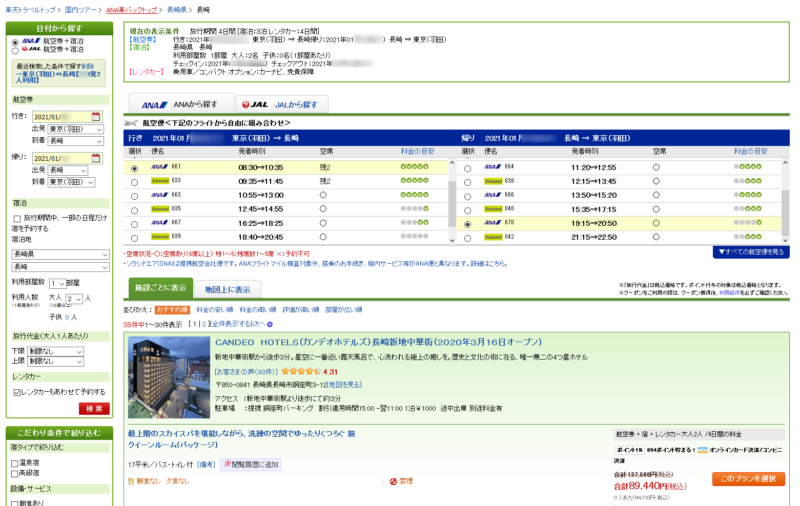Click the Solaseed logo on return flight 042
The width and height of the screenshot is (800, 506).
click(x=493, y=237)
